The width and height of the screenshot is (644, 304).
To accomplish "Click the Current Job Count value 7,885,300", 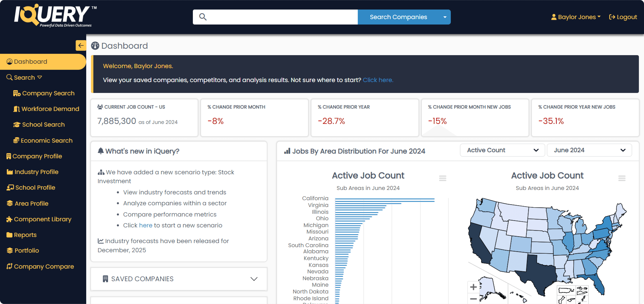I will tap(117, 121).
